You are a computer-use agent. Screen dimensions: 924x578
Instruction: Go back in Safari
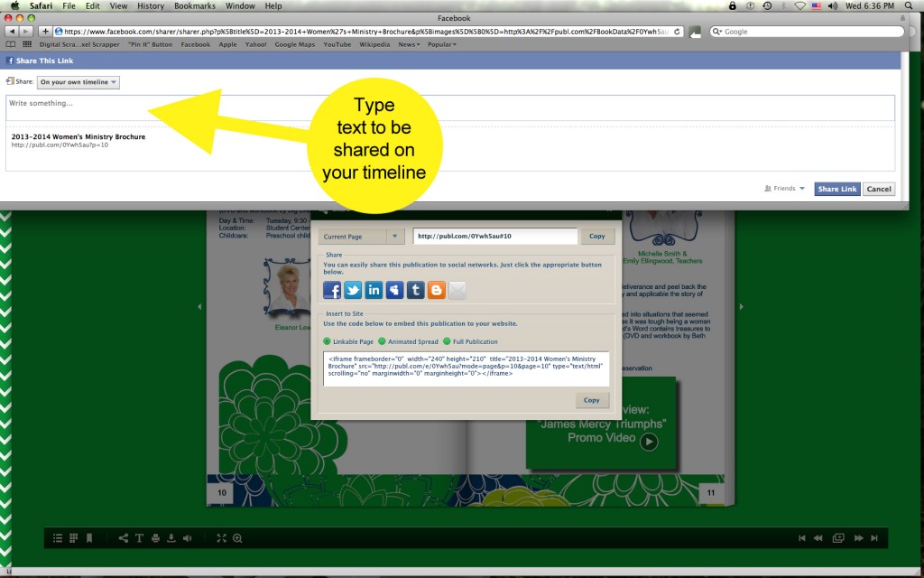click(12, 32)
